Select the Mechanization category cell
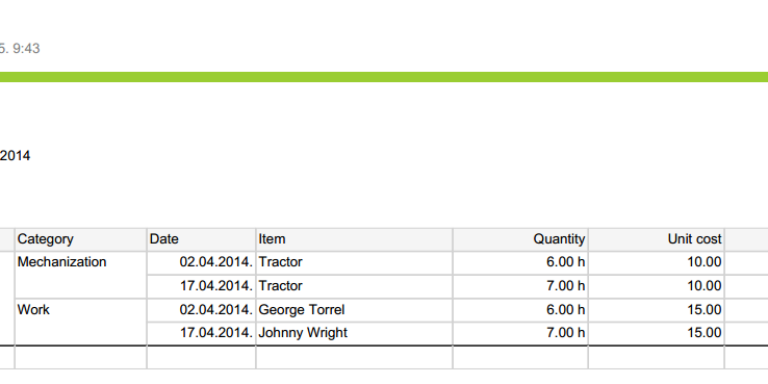768x384 pixels. pyautogui.click(x=81, y=275)
